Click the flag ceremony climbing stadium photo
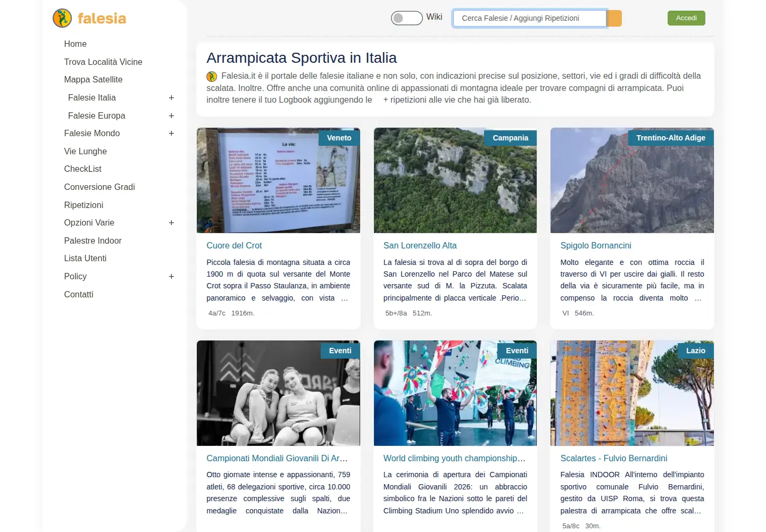Image resolution: width=766 pixels, height=532 pixels. click(x=455, y=393)
